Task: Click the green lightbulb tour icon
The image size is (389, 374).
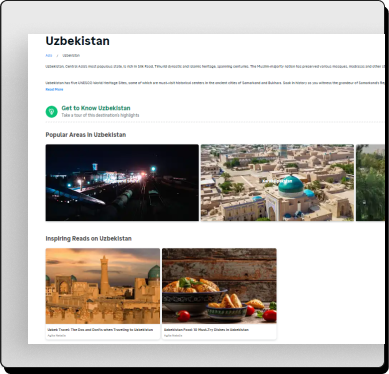Action: click(51, 111)
